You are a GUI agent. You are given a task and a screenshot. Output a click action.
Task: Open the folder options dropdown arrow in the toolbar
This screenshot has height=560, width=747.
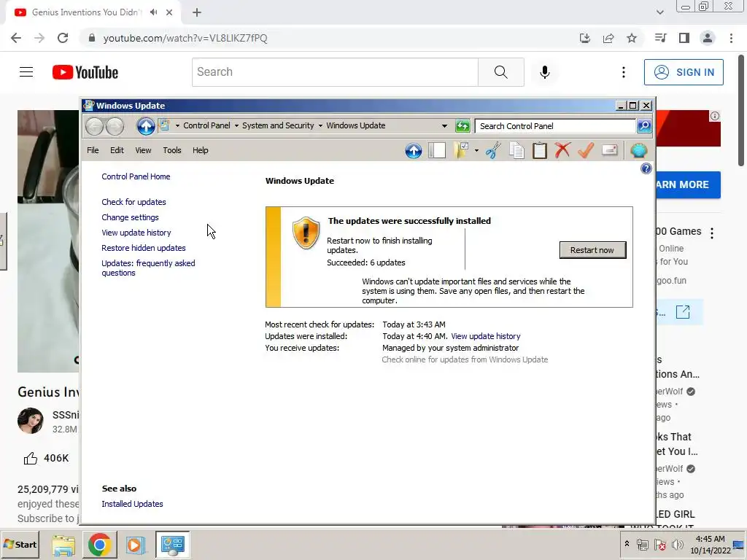coord(476,150)
